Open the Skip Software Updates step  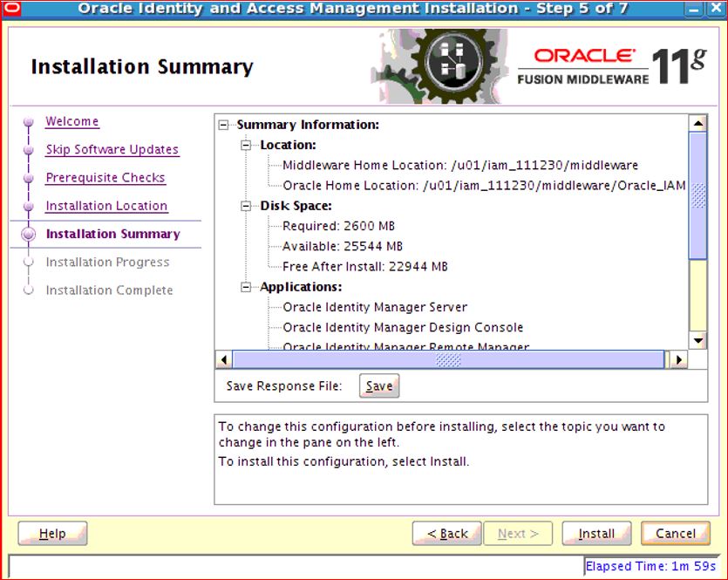(112, 149)
